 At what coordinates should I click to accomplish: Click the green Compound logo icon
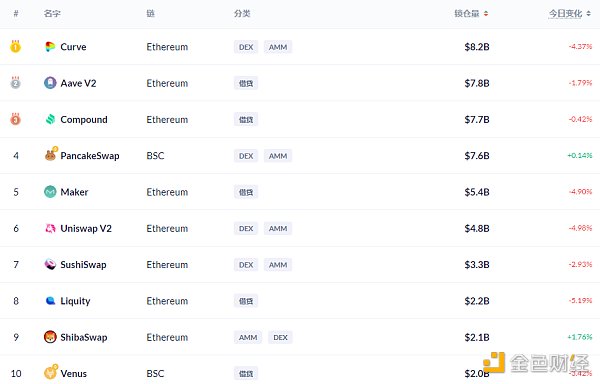50,119
